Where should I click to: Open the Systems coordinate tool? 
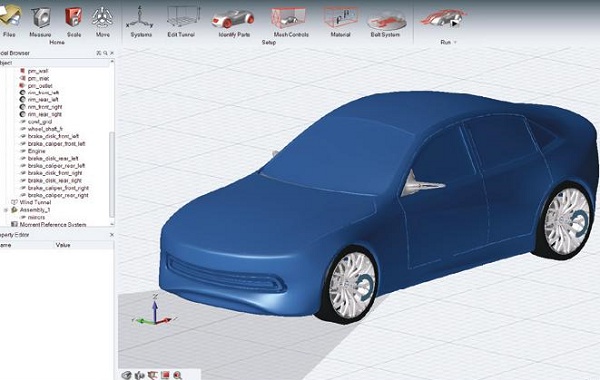pyautogui.click(x=141, y=21)
